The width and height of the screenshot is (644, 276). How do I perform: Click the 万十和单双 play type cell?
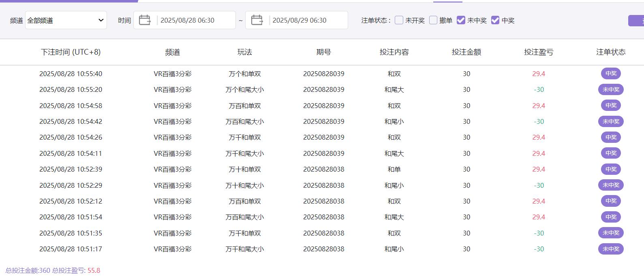245,169
